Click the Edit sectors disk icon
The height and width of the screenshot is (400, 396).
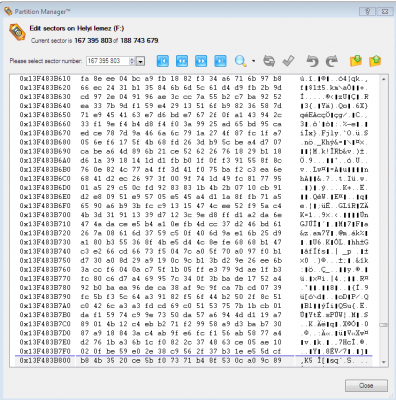[x=17, y=32]
